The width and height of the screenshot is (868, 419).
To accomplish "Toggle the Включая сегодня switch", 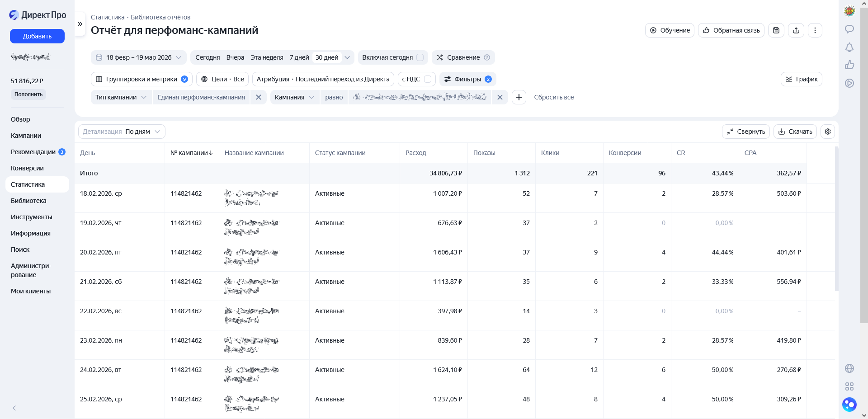I will point(420,57).
